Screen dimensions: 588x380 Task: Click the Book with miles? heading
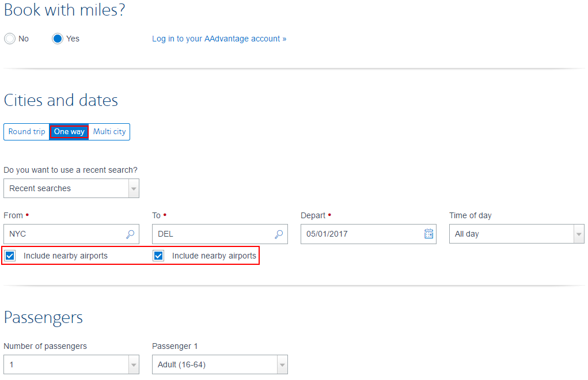(x=65, y=10)
